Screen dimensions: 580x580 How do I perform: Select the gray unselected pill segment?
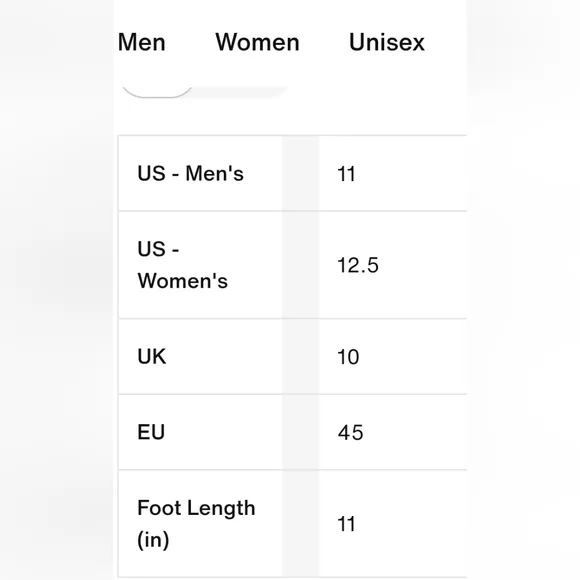coord(240,92)
